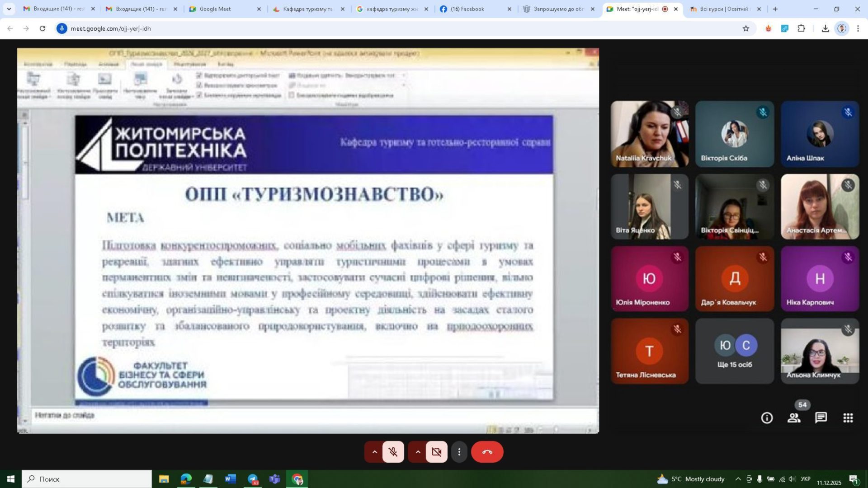Click Nataliia Kravchuk's video tile
This screenshot has height=488, width=868.
649,134
